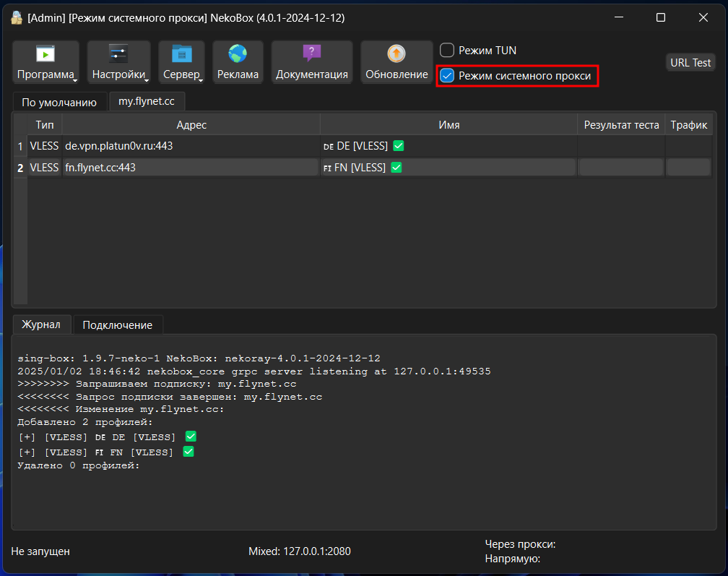Click the green checkmark in the DE row
Image resolution: width=728 pixels, height=576 pixels.
click(399, 146)
